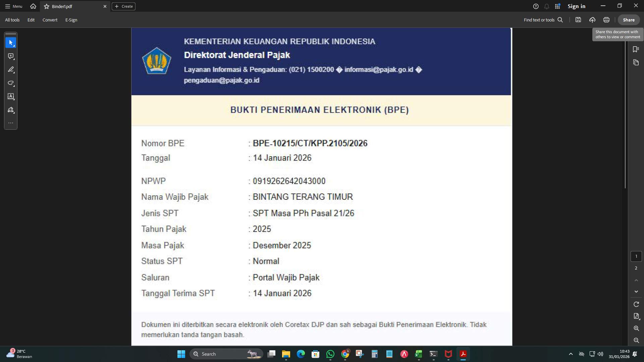Switch to the Convert menu
The width and height of the screenshot is (644, 362).
(x=50, y=20)
